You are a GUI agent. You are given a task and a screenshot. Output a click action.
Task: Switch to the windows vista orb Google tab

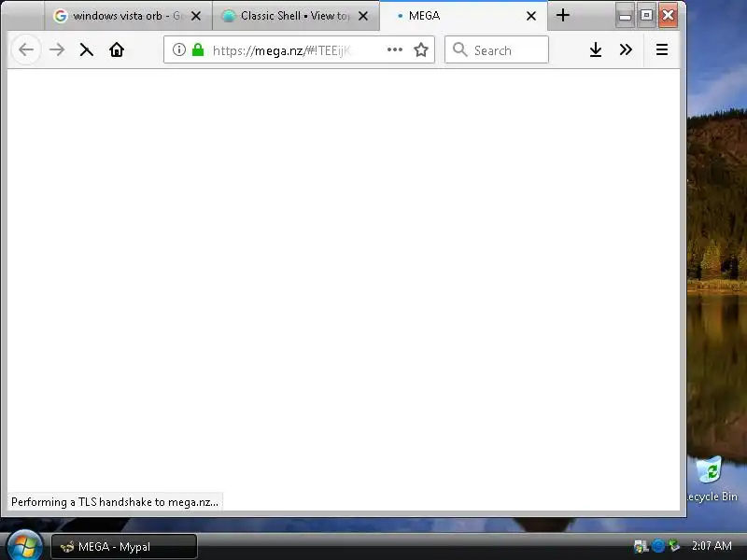click(x=128, y=16)
